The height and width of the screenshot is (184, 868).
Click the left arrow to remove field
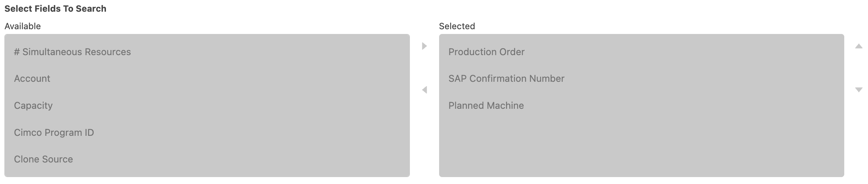(x=424, y=90)
